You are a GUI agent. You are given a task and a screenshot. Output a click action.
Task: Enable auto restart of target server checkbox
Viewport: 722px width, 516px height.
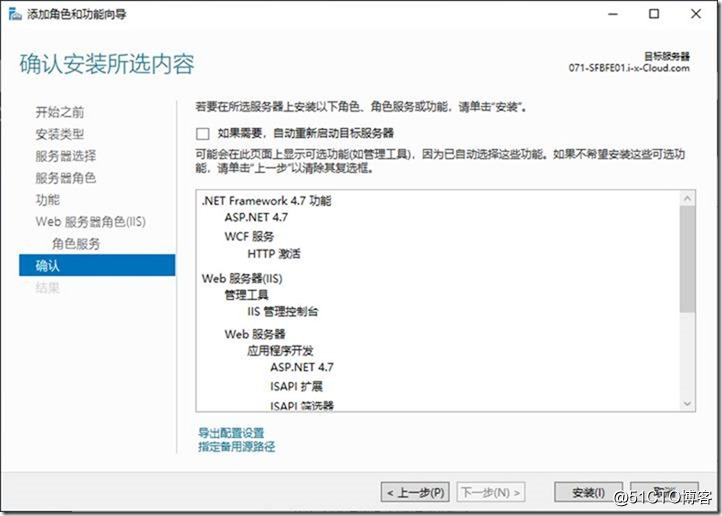click(x=203, y=133)
